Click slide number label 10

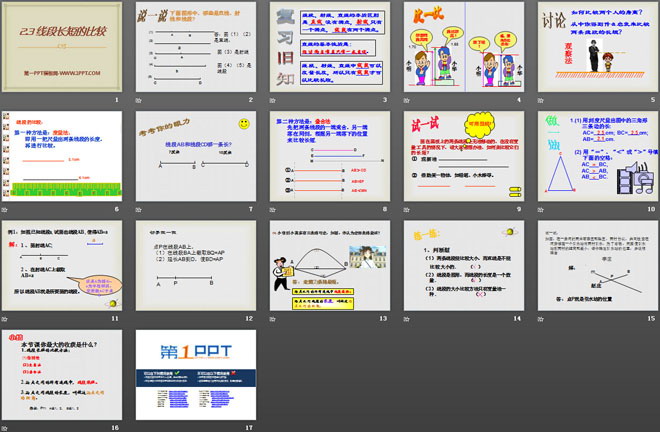click(651, 209)
